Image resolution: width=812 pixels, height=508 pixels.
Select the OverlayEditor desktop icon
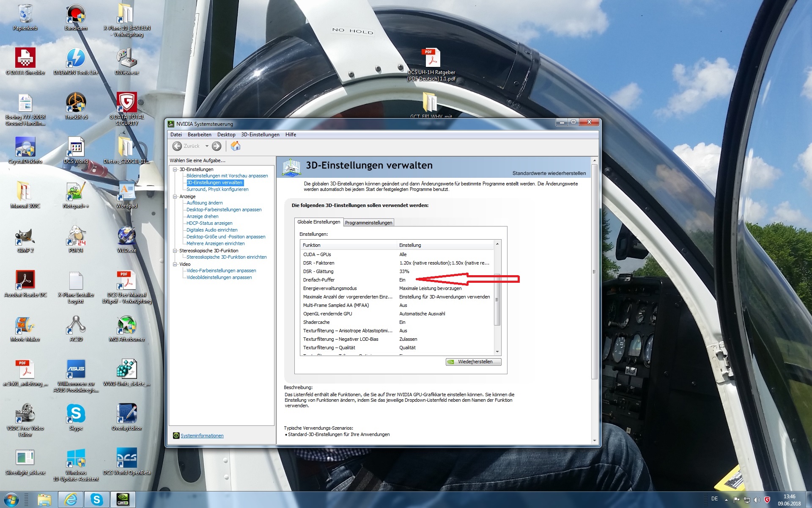pyautogui.click(x=127, y=417)
